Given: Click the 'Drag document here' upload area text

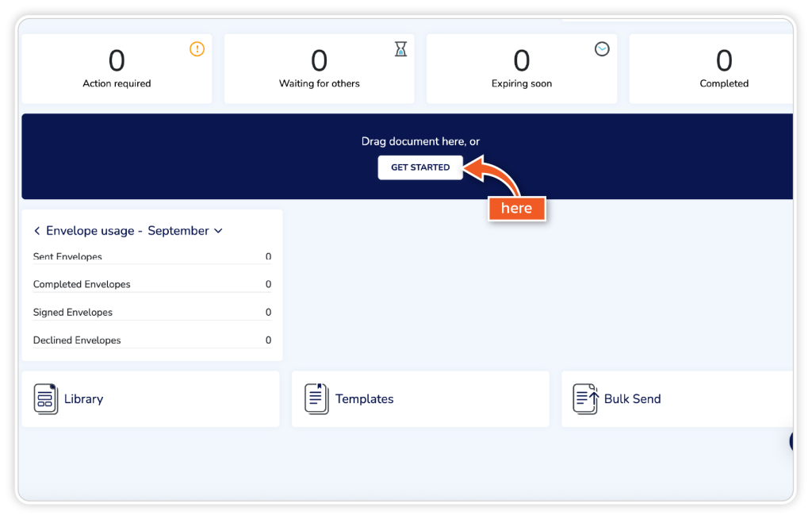Looking at the screenshot, I should pos(420,141).
